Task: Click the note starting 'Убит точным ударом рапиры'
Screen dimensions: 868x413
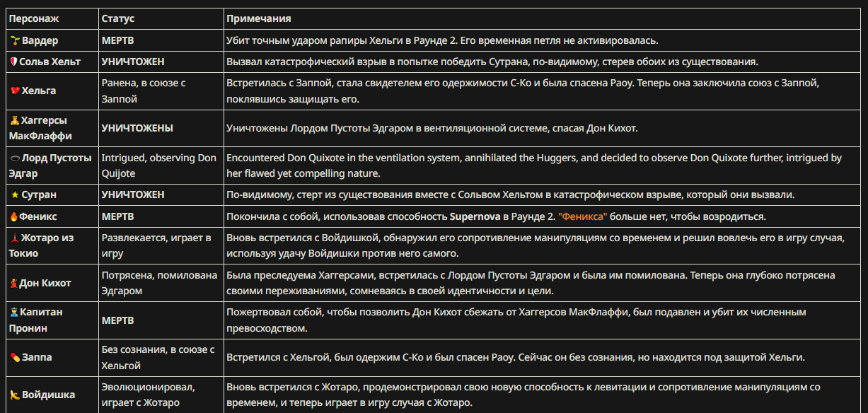Action: point(443,41)
